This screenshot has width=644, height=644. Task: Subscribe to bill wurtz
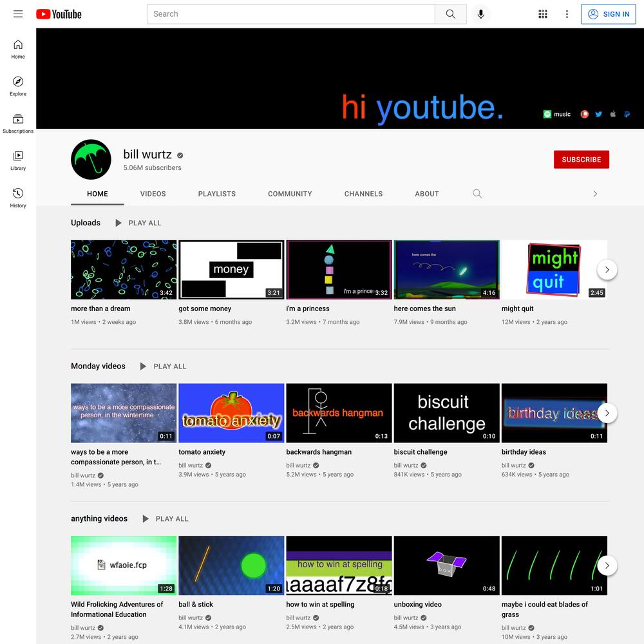(x=581, y=159)
